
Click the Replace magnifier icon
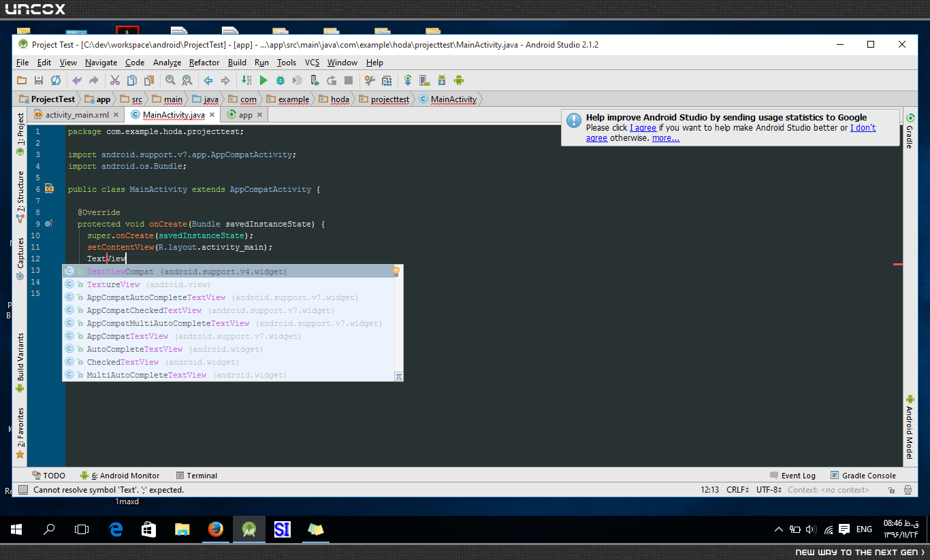187,80
